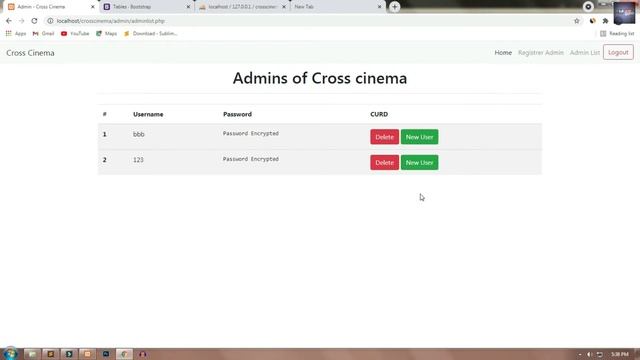The image size is (640, 360).
Task: Open the orange XAMPP icon on taskbar
Action: [87, 354]
